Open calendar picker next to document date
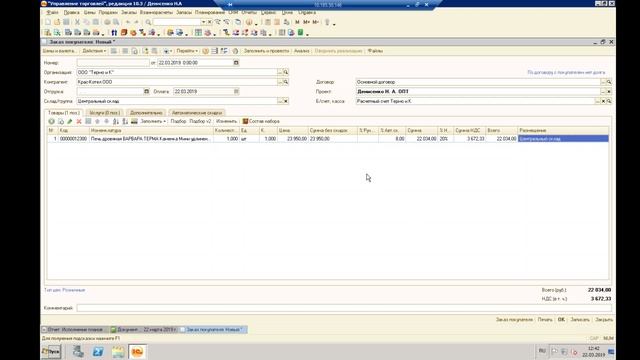The image size is (640, 360). pyautogui.click(x=236, y=63)
